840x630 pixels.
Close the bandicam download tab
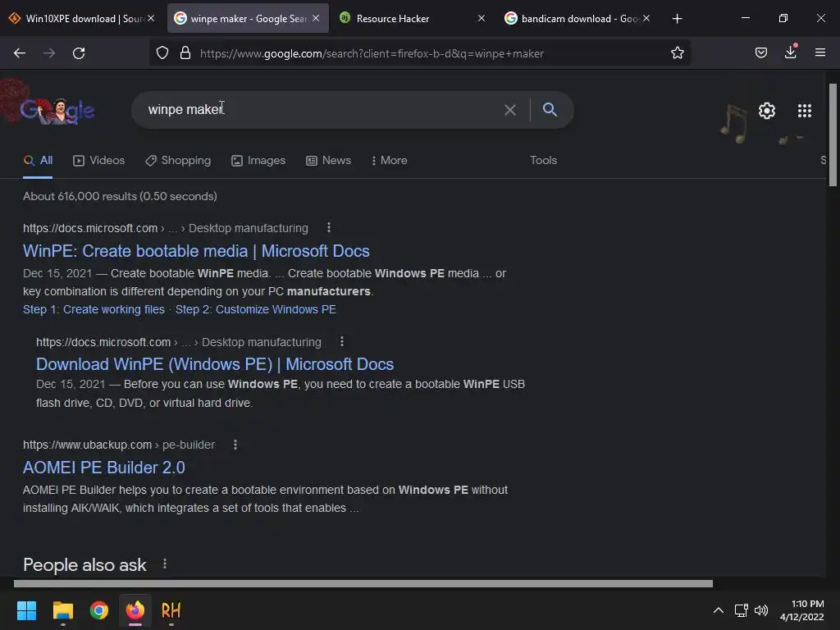pyautogui.click(x=646, y=18)
